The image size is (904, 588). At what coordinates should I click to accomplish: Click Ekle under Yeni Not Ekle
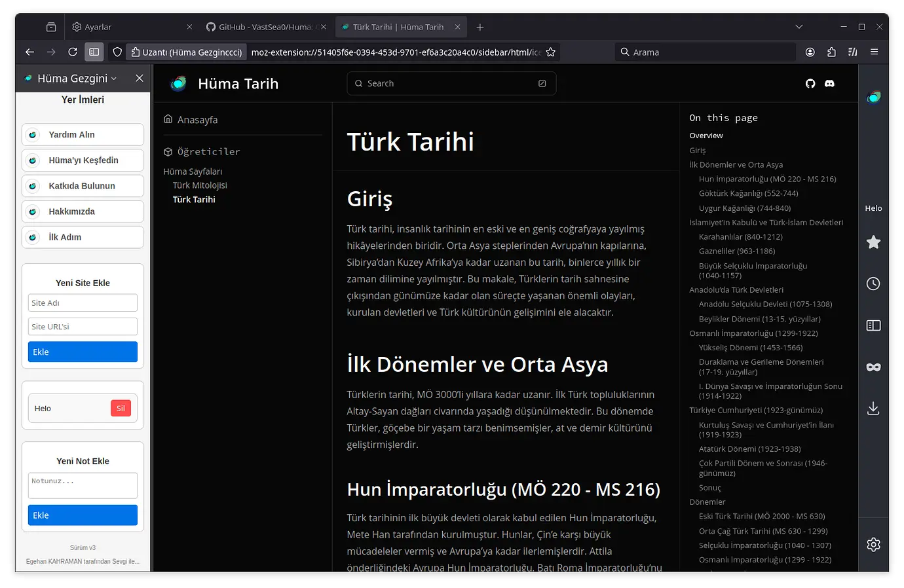[x=83, y=515]
